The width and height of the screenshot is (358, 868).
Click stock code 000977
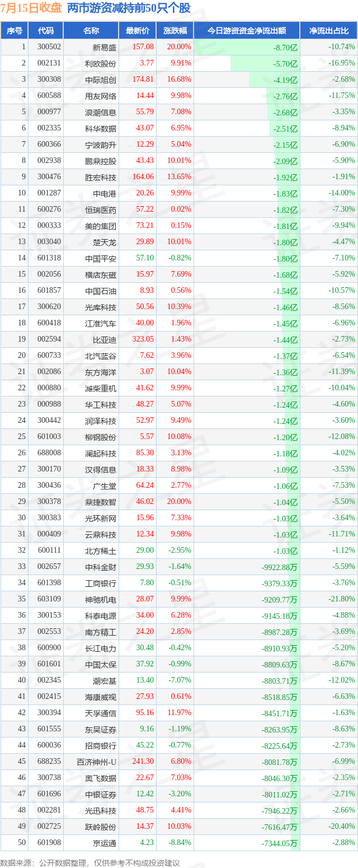pos(49,112)
